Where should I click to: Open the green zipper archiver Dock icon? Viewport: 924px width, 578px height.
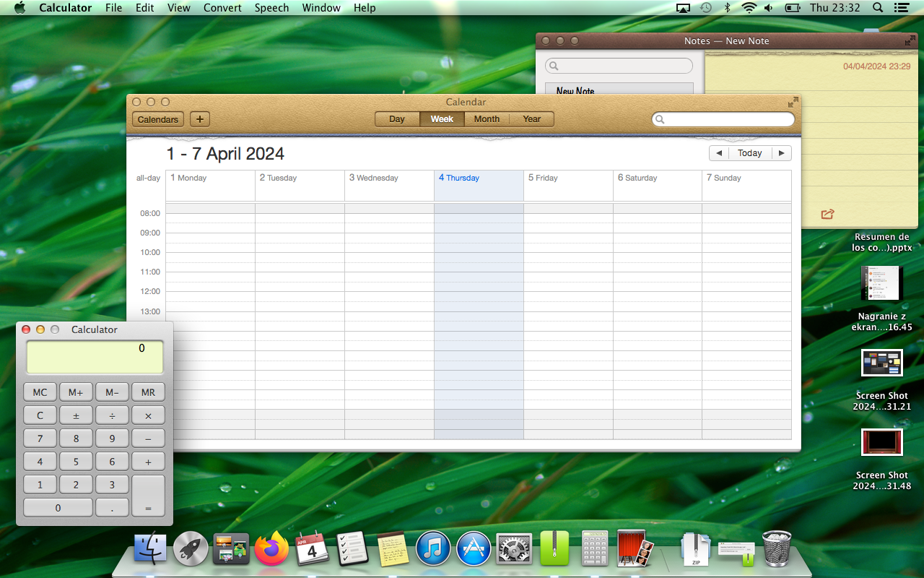pyautogui.click(x=554, y=549)
